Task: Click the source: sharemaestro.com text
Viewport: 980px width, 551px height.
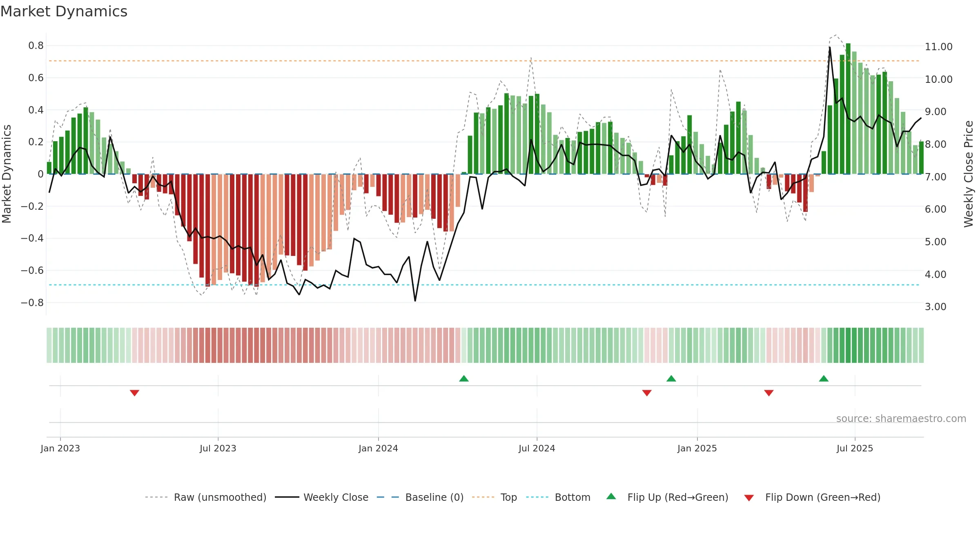Action: tap(901, 418)
